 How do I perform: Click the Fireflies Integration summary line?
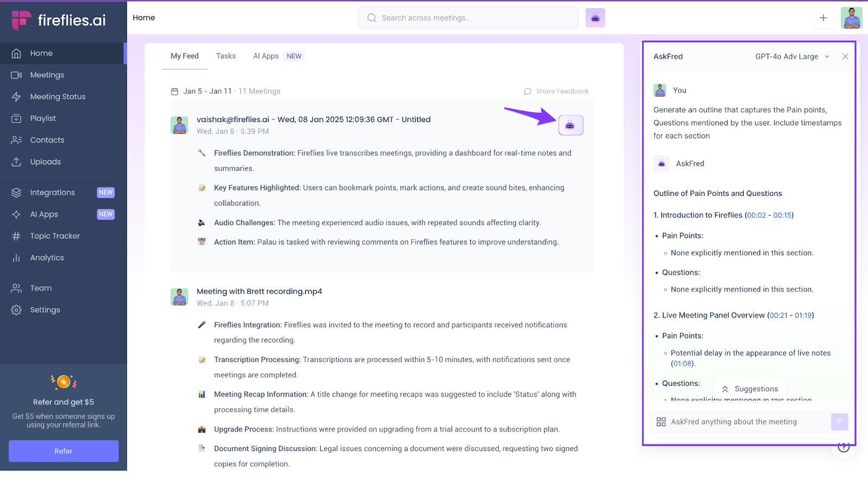click(x=382, y=333)
